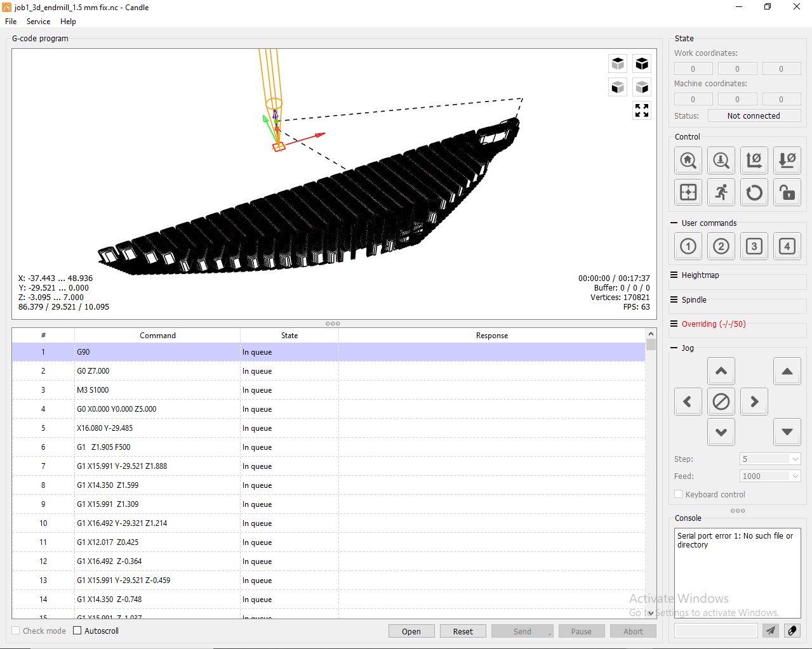
Task: Enable the Keyboard control checkbox
Action: (679, 494)
